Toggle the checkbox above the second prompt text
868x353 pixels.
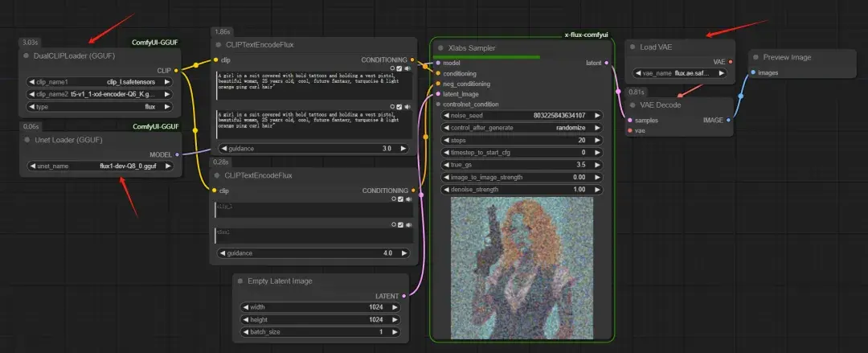399,106
